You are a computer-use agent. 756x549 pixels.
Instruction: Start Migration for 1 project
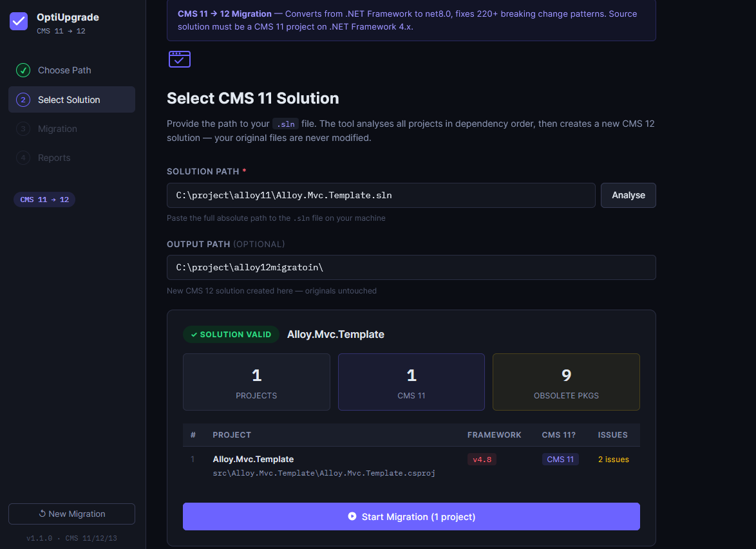click(x=411, y=516)
